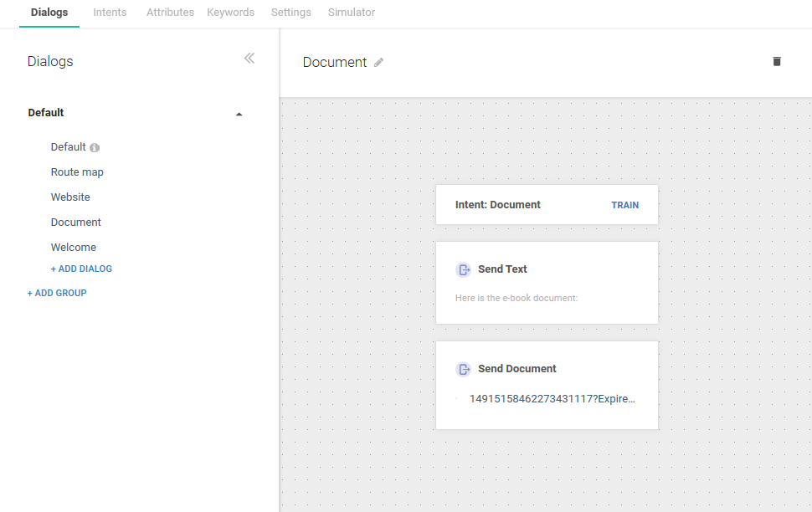Open the Website dialog
The height and width of the screenshot is (512, 812).
click(70, 197)
